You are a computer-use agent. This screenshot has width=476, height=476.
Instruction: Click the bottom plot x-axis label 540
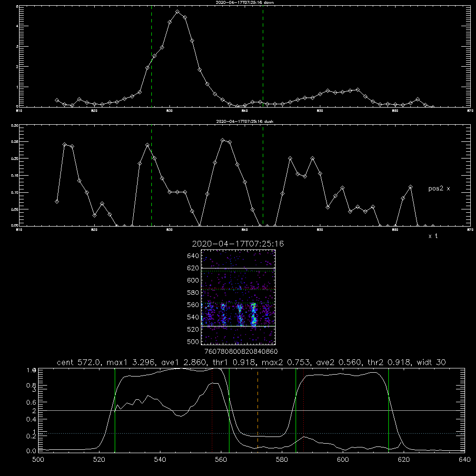(160, 460)
